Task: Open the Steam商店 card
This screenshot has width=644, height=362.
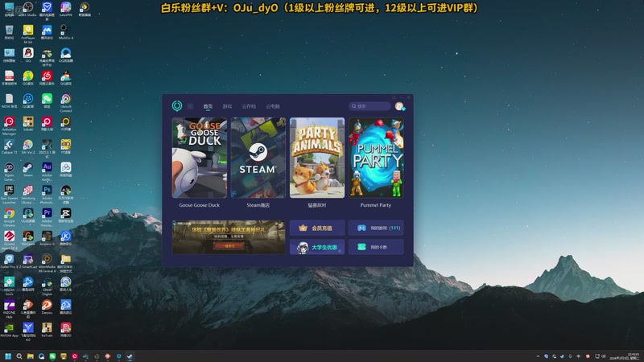Action: point(258,158)
